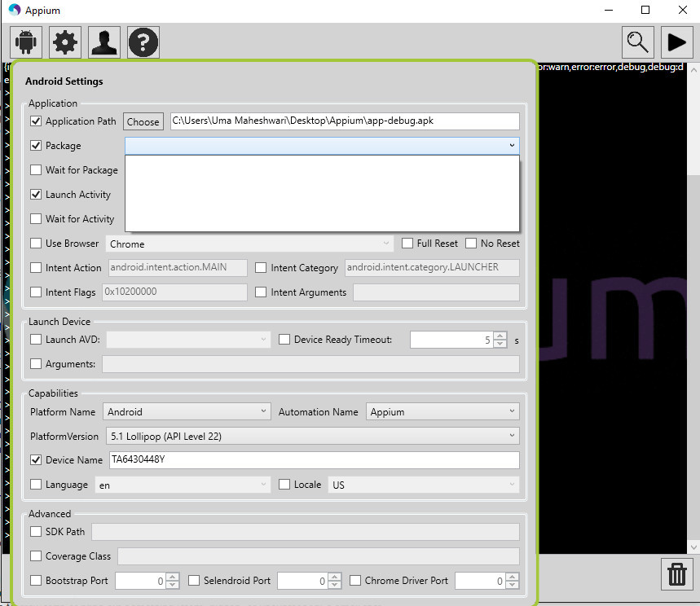Click the Intent Category LAUNCHER field
The width and height of the screenshot is (700, 606).
click(x=432, y=268)
